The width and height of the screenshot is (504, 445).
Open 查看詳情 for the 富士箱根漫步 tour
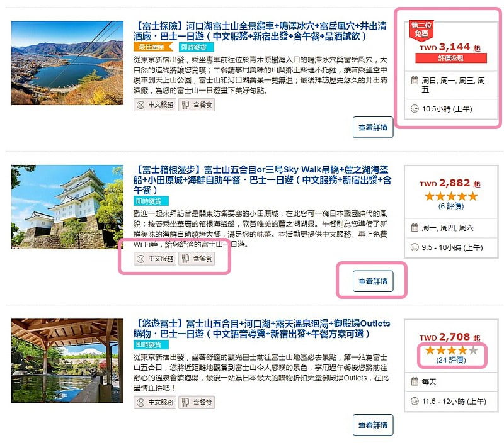point(373,281)
